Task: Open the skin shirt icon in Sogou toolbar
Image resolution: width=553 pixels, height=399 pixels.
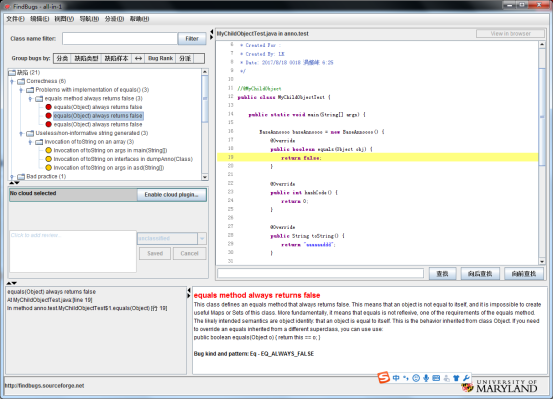Action: (x=456, y=378)
